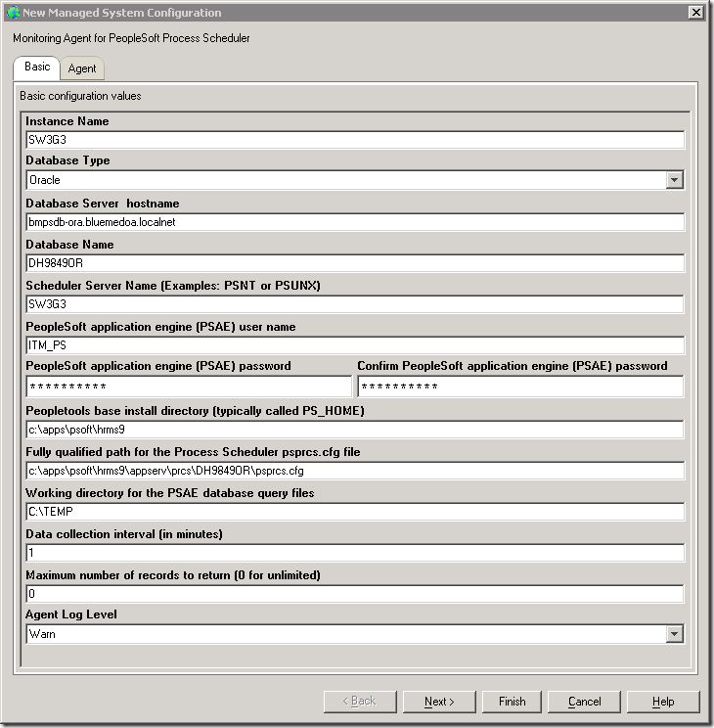Viewport: 714px width, 728px height.
Task: Select the Scheduler Server Name field
Action: (x=355, y=304)
